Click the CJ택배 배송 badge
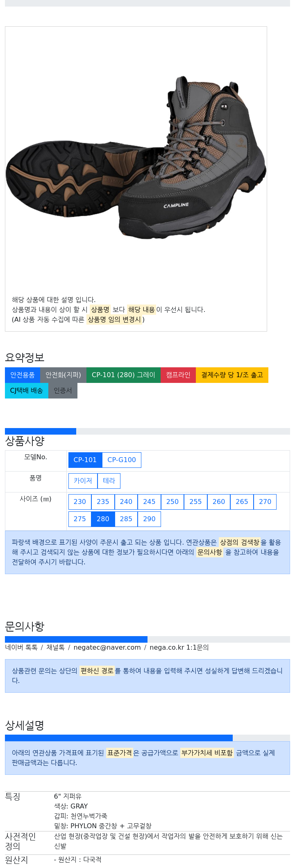295x868 pixels. point(27,391)
